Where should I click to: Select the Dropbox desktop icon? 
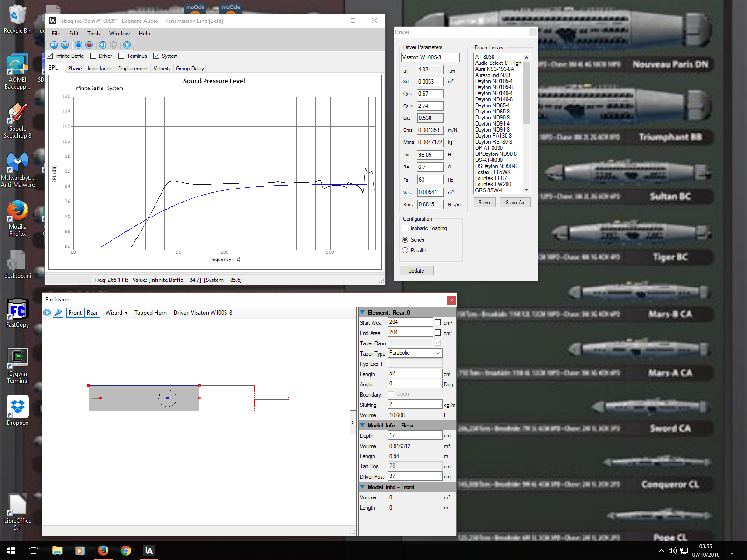[x=18, y=411]
